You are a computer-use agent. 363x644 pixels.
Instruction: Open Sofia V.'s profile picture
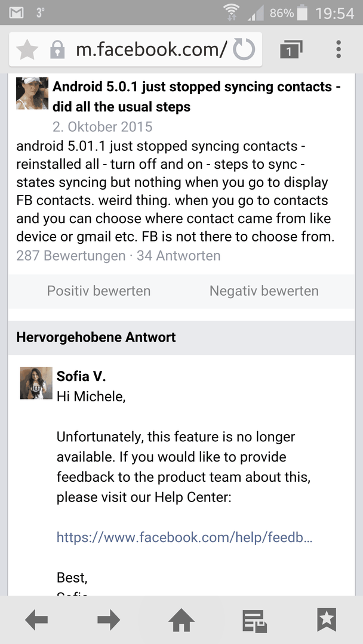tap(36, 383)
